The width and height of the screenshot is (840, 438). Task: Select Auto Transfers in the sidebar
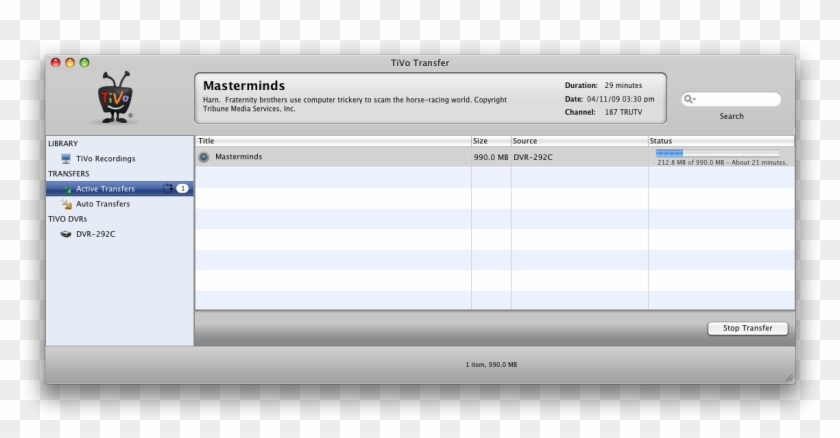point(103,204)
